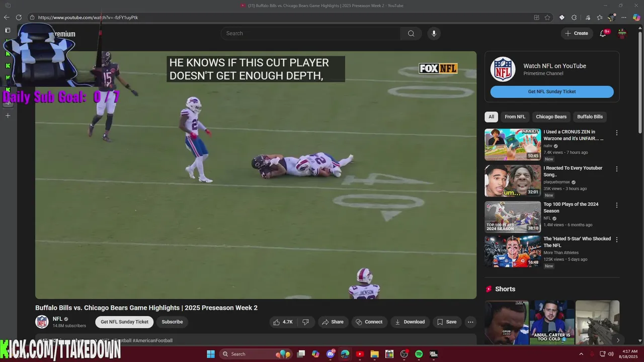Add new tab with plus icon in sidebar
Screen dimensions: 644x362
point(8,116)
